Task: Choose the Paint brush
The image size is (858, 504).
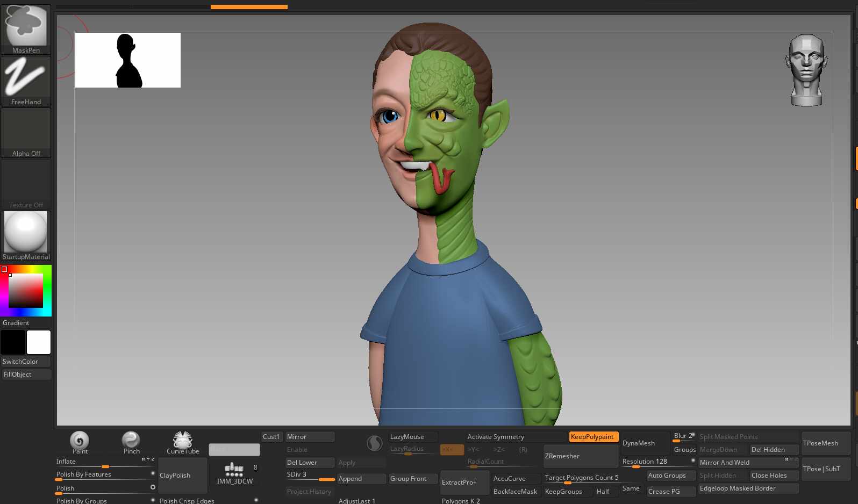Action: 80,442
